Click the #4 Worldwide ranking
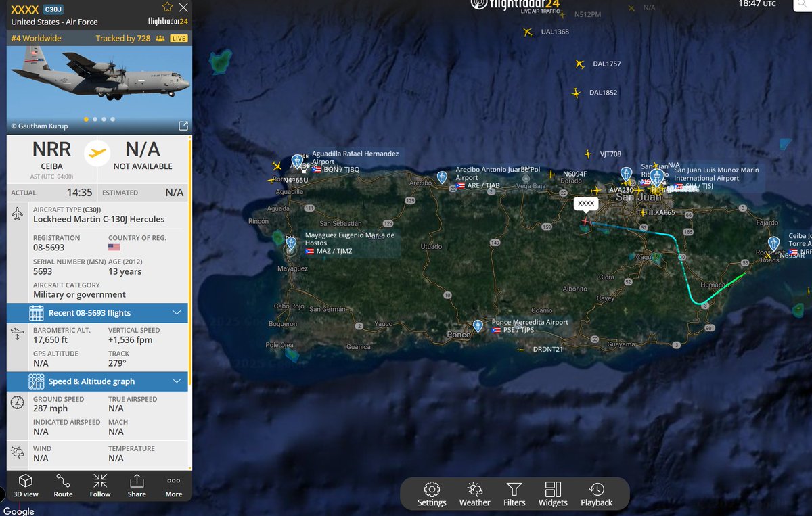Image resolution: width=812 pixels, height=516 pixels. [36, 39]
